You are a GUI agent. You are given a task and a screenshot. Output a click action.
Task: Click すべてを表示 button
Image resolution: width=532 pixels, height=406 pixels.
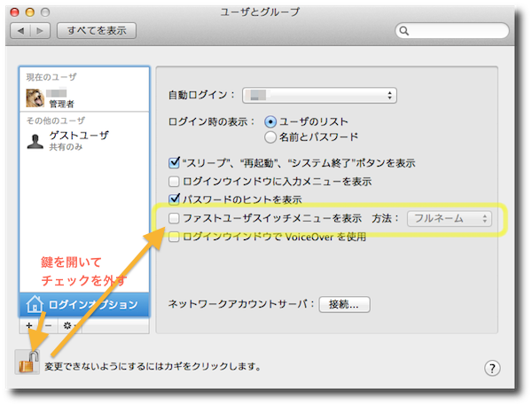click(x=97, y=31)
